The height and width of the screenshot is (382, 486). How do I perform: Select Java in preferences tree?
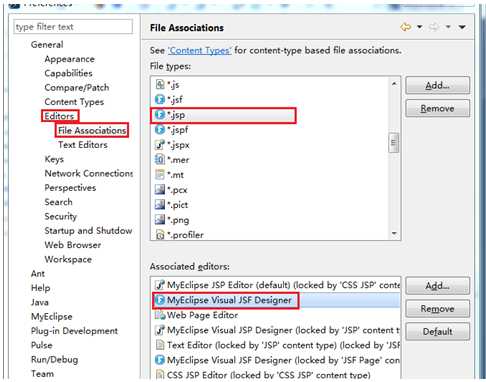click(40, 302)
